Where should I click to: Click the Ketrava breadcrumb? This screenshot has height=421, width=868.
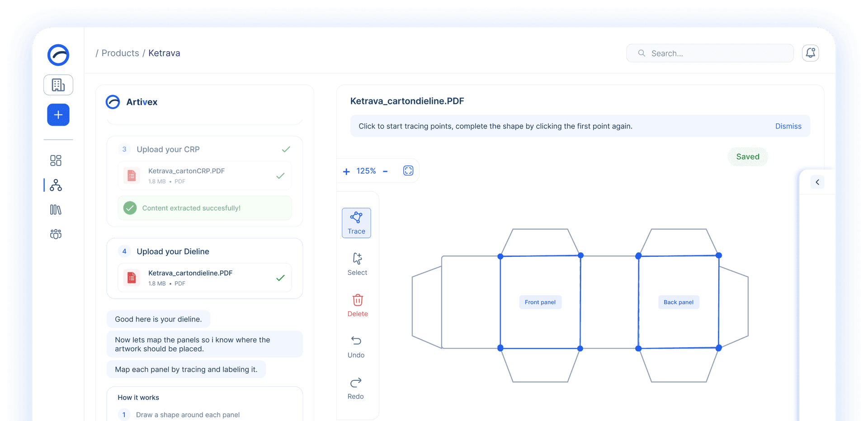tap(164, 53)
